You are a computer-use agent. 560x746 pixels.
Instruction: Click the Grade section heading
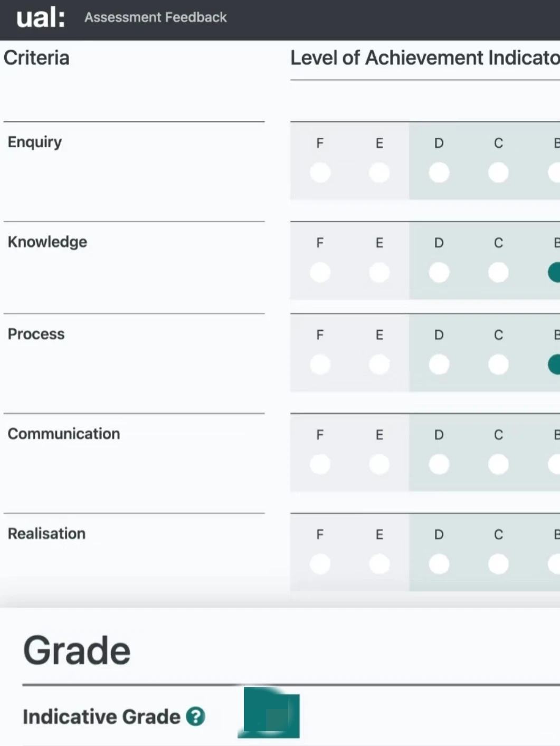[x=77, y=651]
